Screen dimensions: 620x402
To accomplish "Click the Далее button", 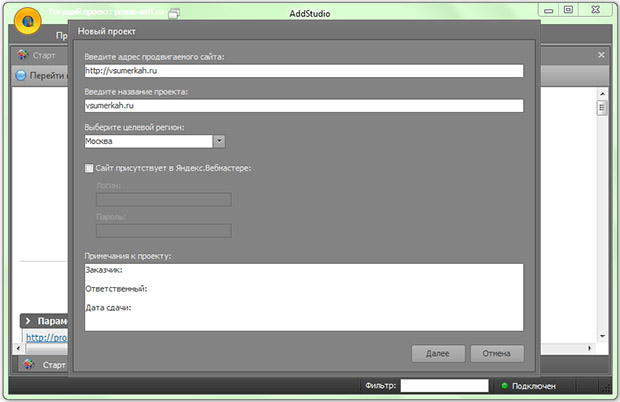I will tap(438, 353).
